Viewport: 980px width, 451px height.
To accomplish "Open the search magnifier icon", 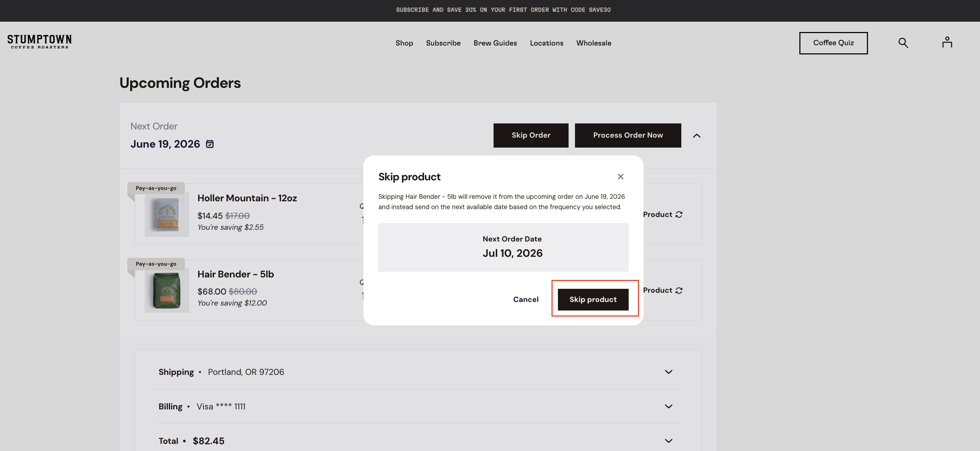I will tap(903, 43).
